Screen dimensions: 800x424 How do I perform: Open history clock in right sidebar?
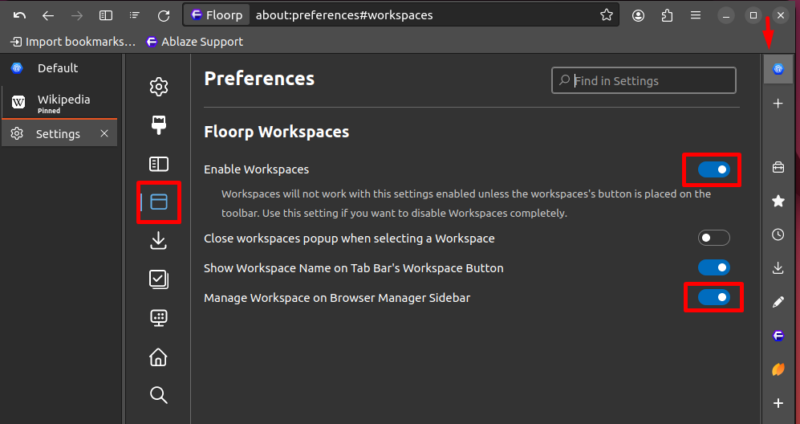click(x=778, y=235)
